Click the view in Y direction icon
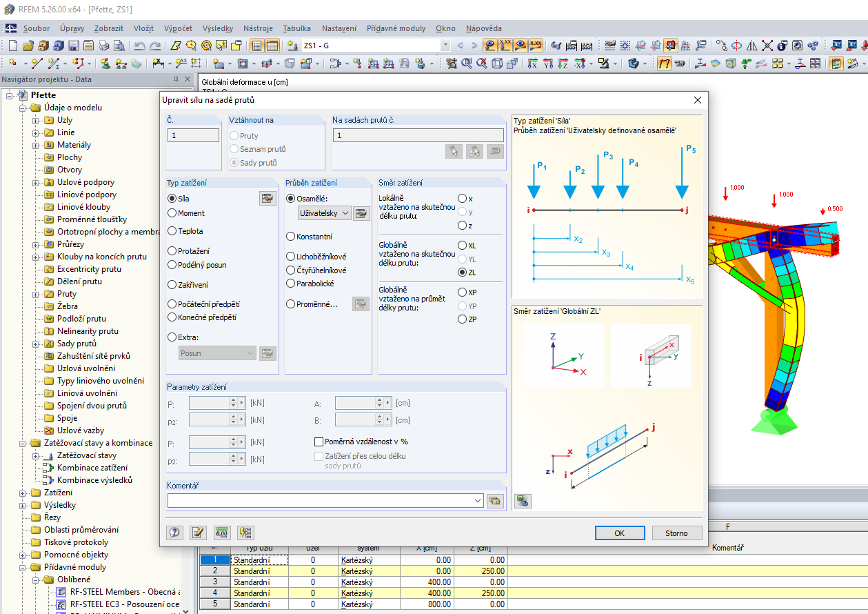868x614 pixels. point(548,63)
